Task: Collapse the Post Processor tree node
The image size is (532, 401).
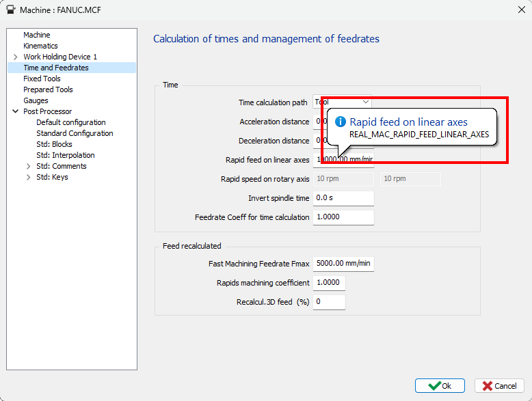Action: tap(15, 111)
